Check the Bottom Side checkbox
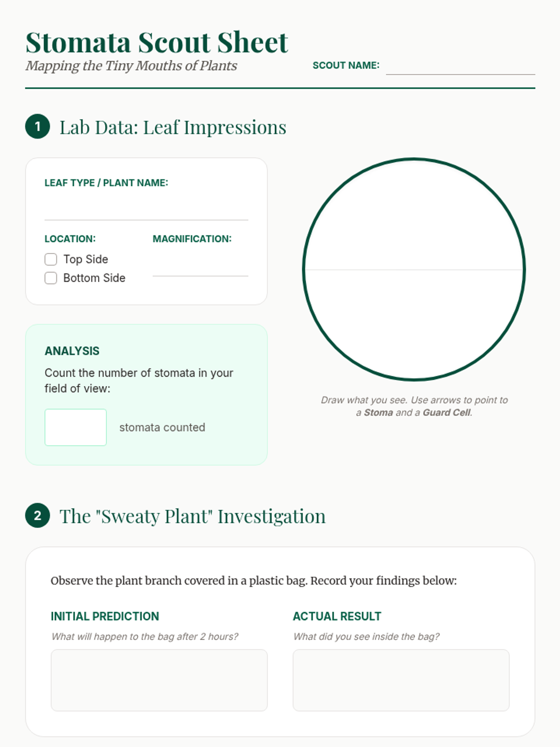The height and width of the screenshot is (747, 560). 51,278
